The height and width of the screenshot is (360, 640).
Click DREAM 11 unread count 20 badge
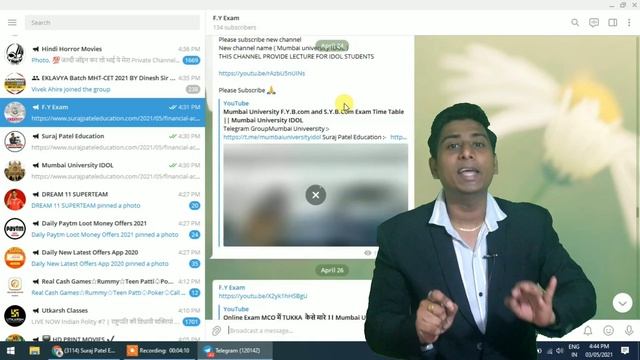click(x=195, y=205)
